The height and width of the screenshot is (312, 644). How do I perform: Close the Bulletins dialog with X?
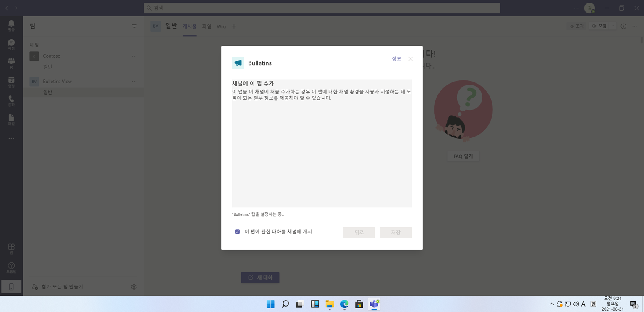[x=411, y=59]
